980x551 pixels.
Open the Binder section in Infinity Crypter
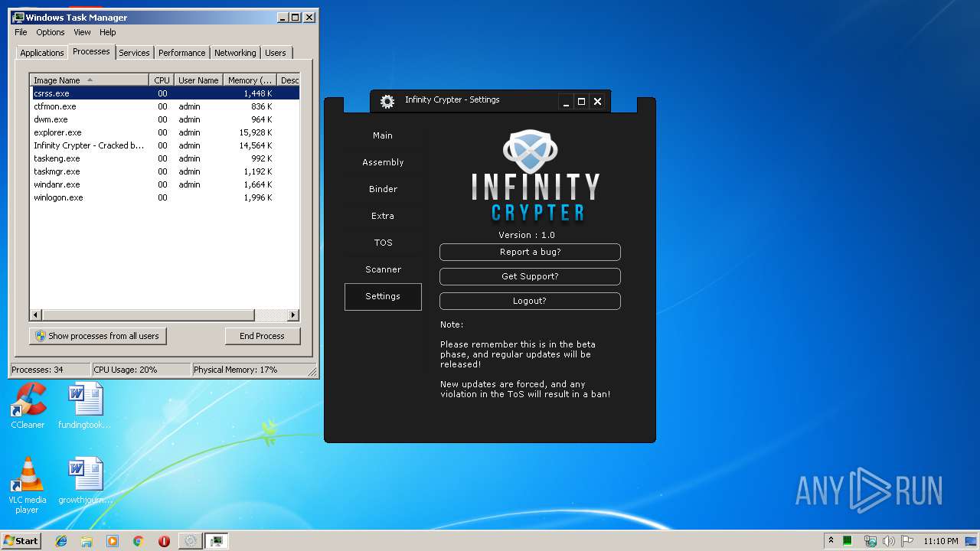pos(383,189)
